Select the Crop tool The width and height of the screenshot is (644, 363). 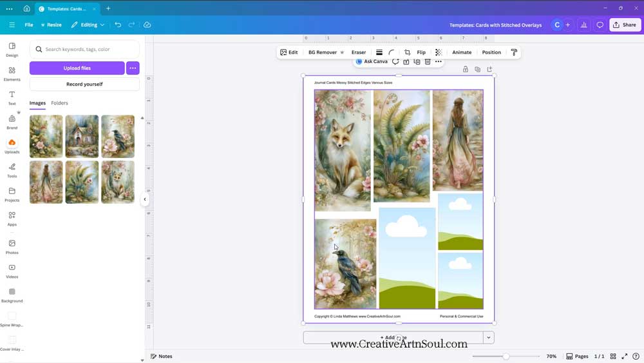coord(407,52)
